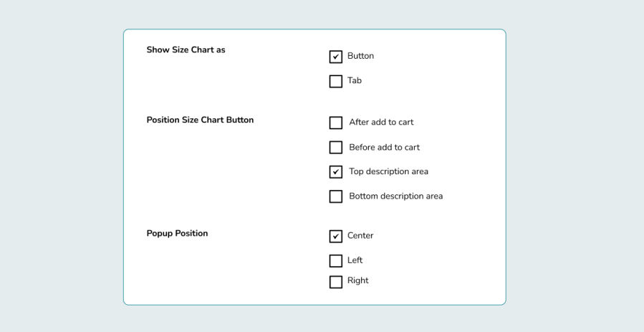This screenshot has height=332, width=644.
Task: Click the 'Bottom description area' label text
Action: (x=395, y=196)
